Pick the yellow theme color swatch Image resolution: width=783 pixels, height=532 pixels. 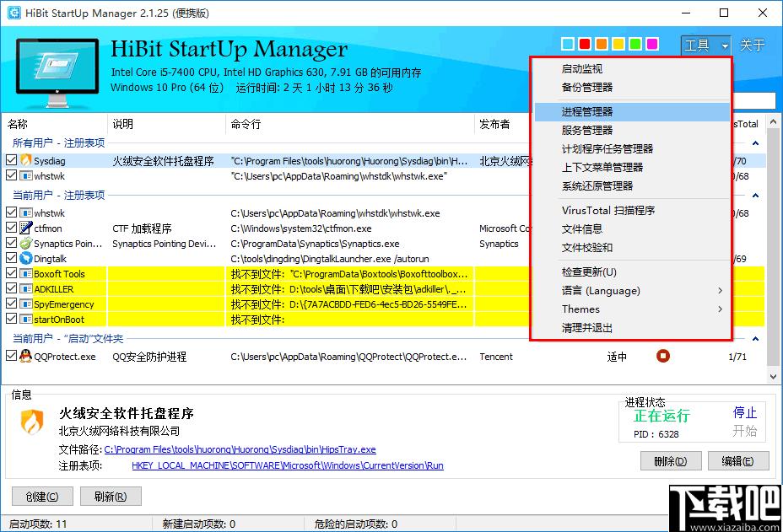(x=618, y=44)
